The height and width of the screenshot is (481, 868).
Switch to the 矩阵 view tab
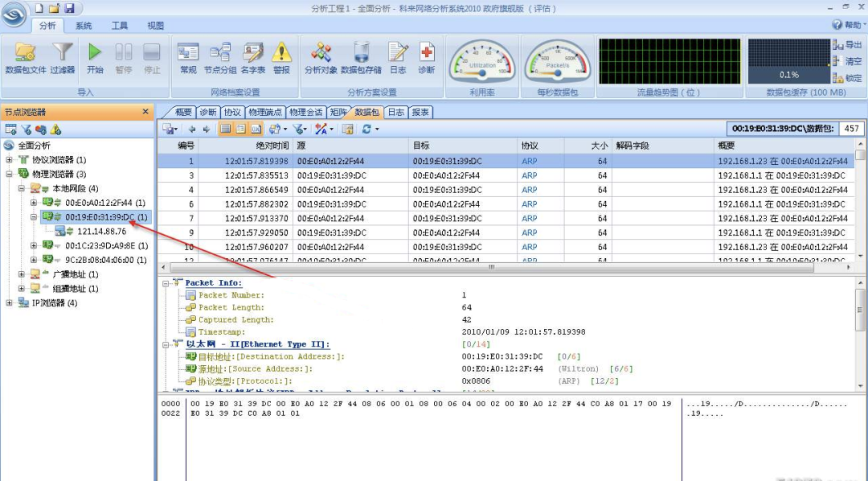(x=338, y=112)
